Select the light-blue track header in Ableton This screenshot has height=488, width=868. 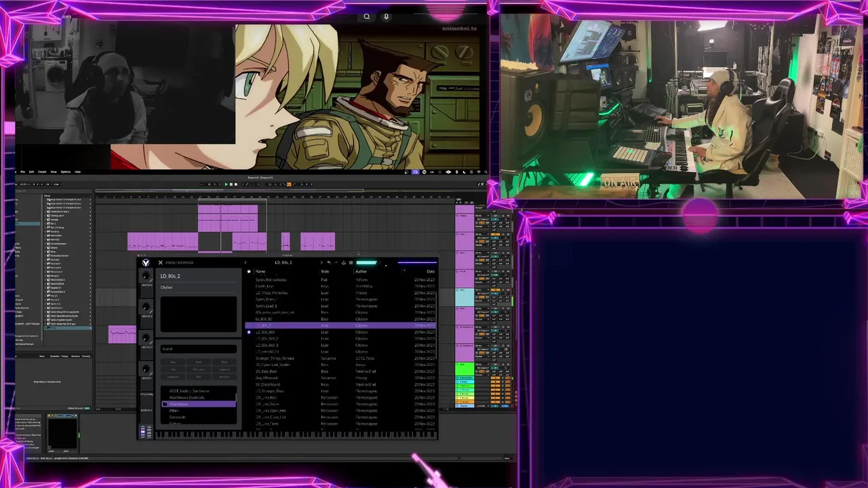point(465,297)
